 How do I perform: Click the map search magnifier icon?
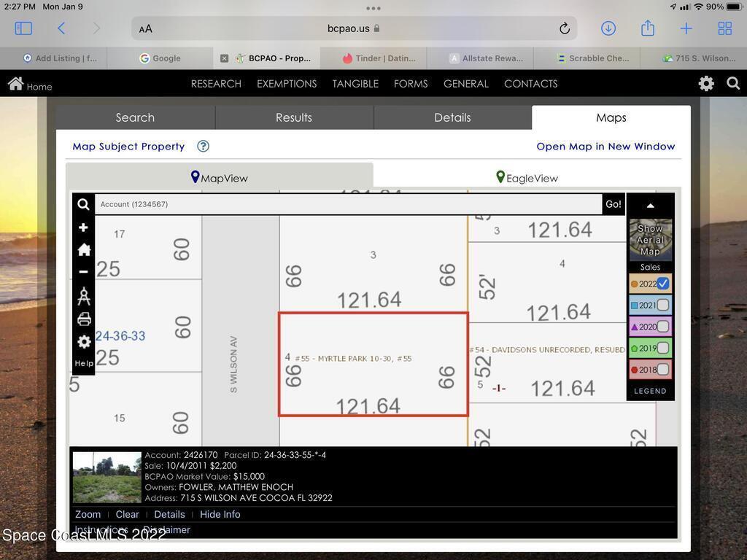[x=83, y=205]
